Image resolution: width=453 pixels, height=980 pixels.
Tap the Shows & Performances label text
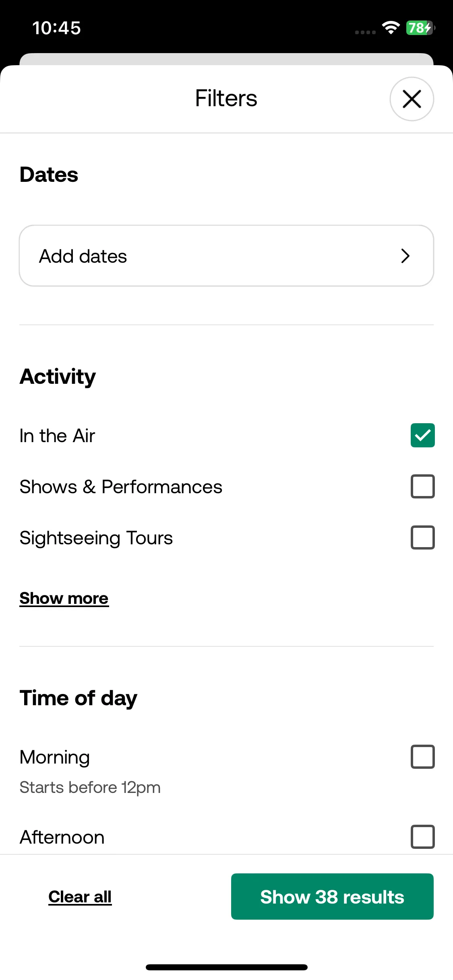[121, 487]
